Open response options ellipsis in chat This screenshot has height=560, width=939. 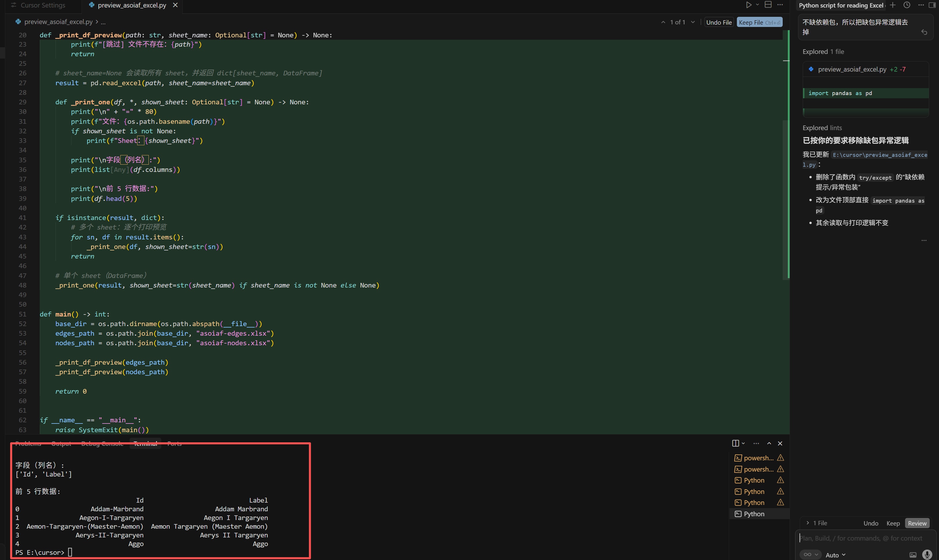coord(924,240)
